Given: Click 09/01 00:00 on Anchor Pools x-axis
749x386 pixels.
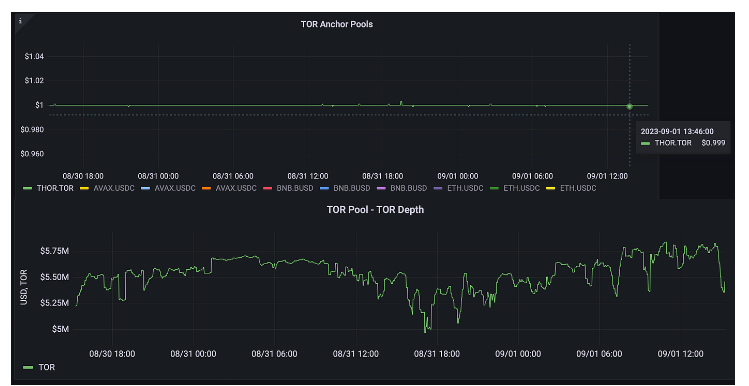Looking at the screenshot, I should coord(458,176).
